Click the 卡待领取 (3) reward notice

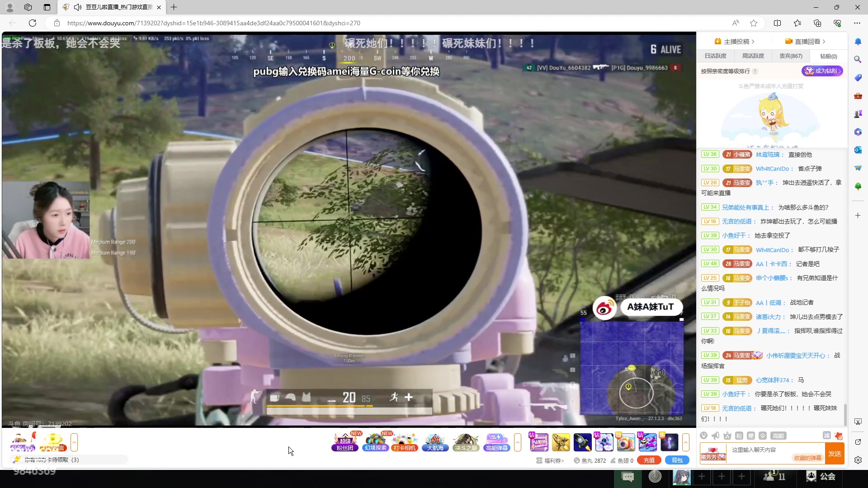pyautogui.click(x=68, y=460)
